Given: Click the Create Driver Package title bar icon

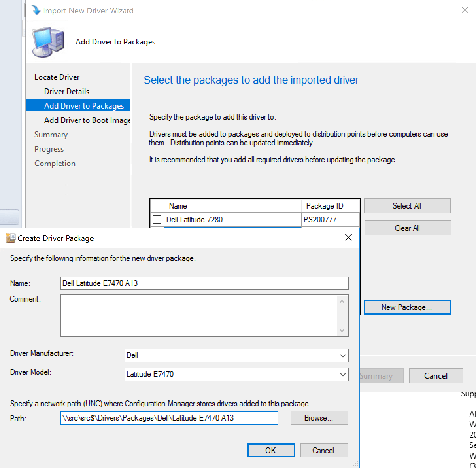Looking at the screenshot, I should point(10,238).
